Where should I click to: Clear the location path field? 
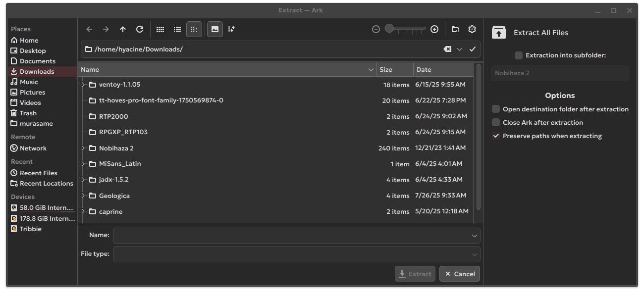447,49
